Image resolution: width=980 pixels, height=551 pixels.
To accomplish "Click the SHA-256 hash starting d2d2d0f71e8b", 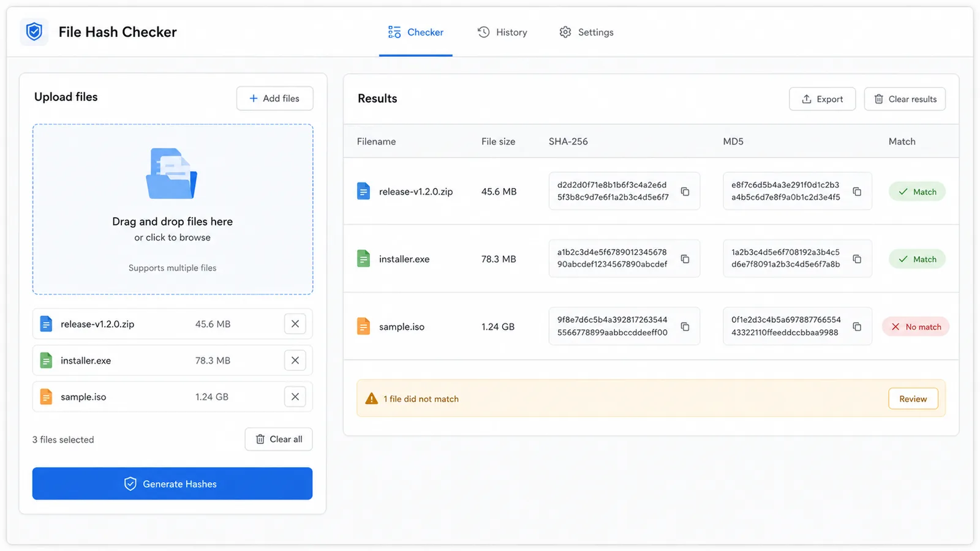I will pos(612,191).
